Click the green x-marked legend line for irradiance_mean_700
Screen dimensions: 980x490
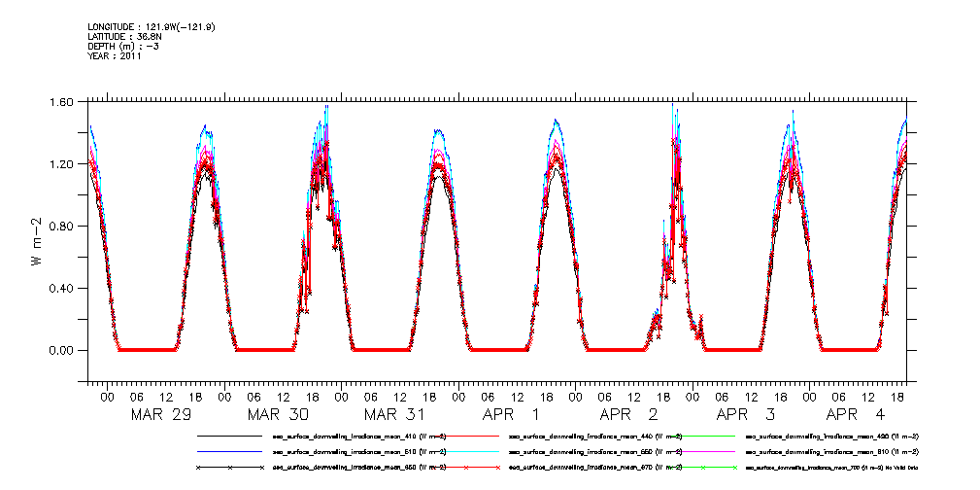704,468
